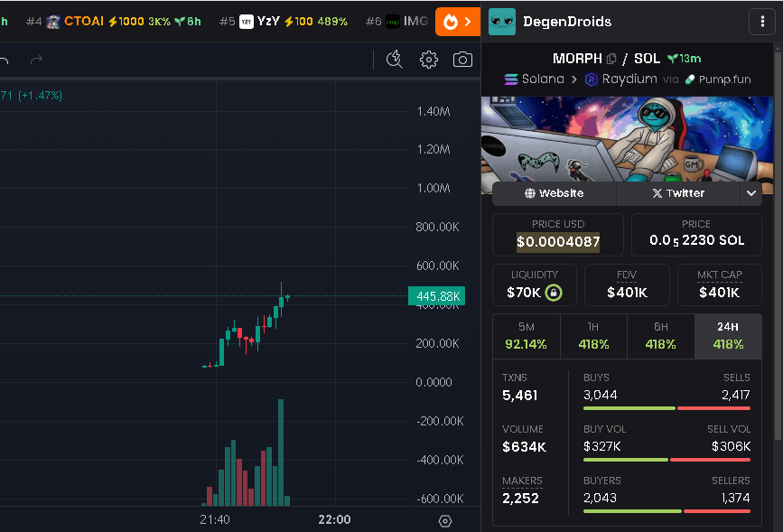Viewport: 783px width, 532px height.
Task: Click the 22:00 time axis label
Action: [x=334, y=519]
